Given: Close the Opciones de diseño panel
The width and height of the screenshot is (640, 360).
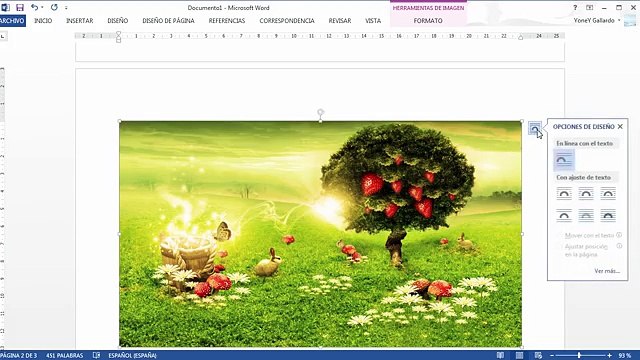Looking at the screenshot, I should click(x=620, y=127).
